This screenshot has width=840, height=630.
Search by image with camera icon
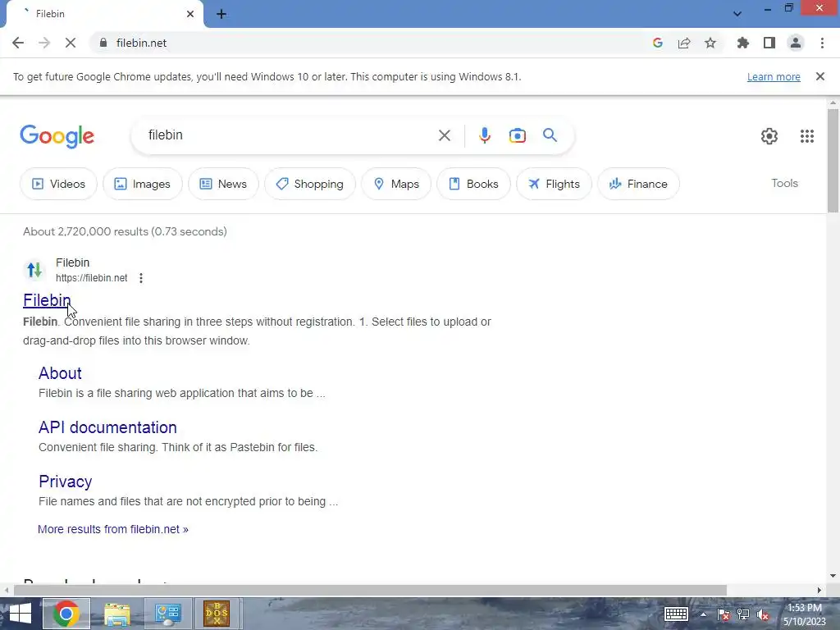(517, 135)
